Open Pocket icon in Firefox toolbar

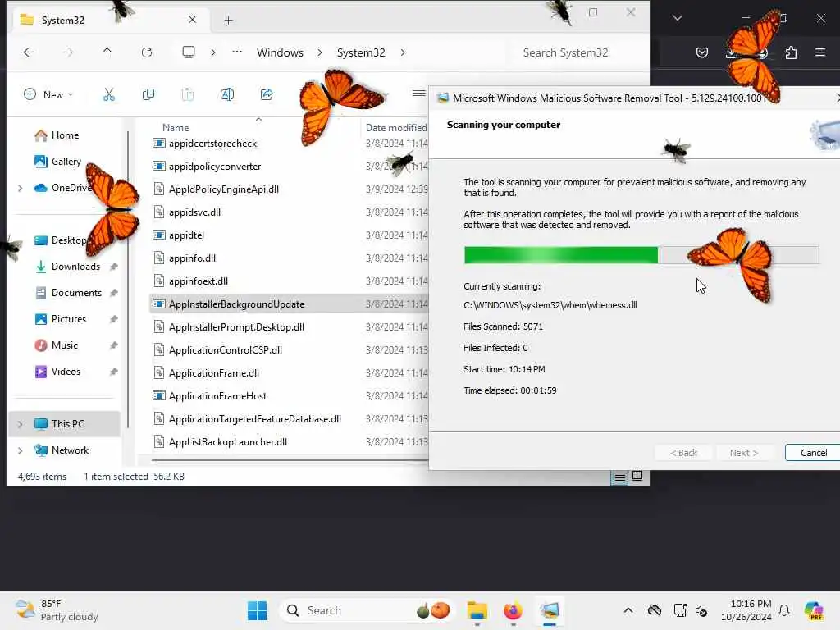(x=702, y=52)
